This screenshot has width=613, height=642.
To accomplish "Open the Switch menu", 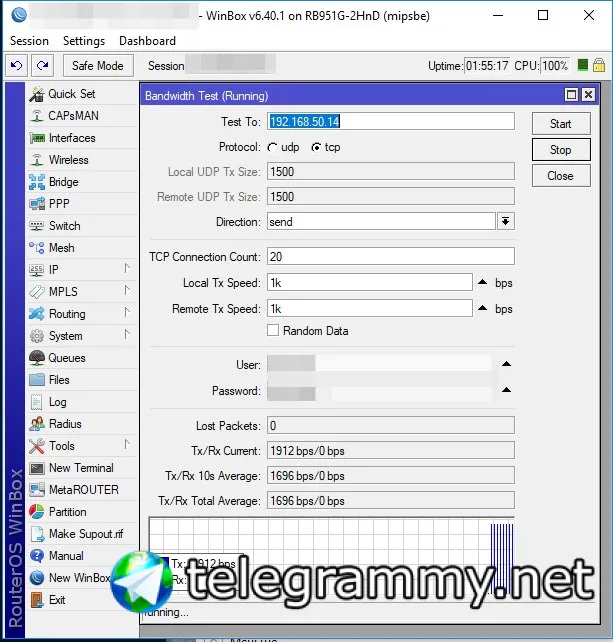I will [x=81, y=226].
